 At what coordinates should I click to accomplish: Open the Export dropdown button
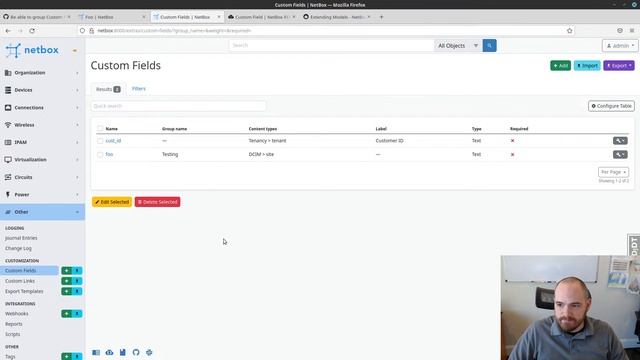[x=619, y=66]
